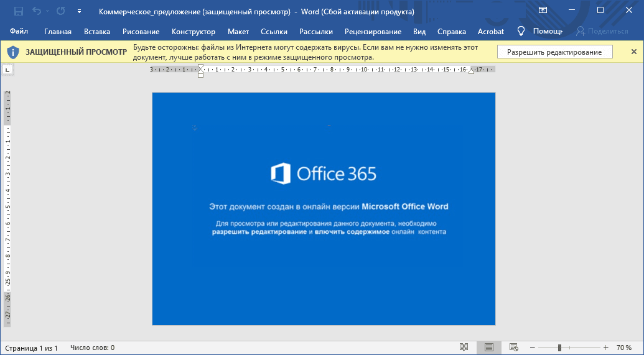The image size is (644, 355).
Task: Click the 70 % zoom level indicator
Action: [624, 348]
